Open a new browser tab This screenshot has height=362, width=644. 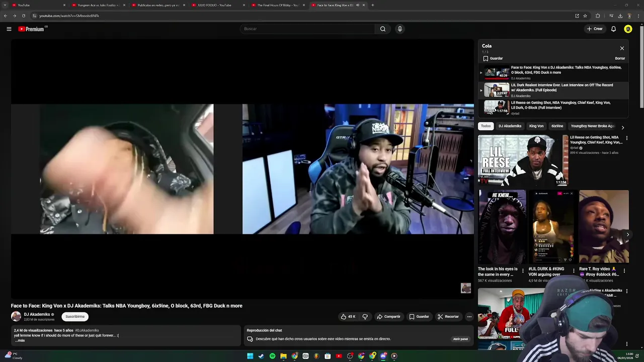(372, 5)
